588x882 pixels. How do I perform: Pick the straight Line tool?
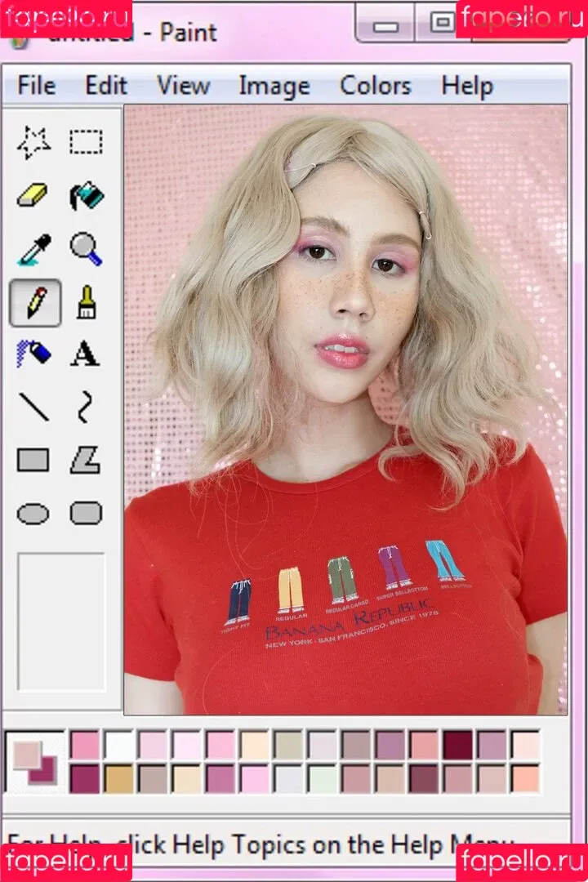click(x=33, y=406)
